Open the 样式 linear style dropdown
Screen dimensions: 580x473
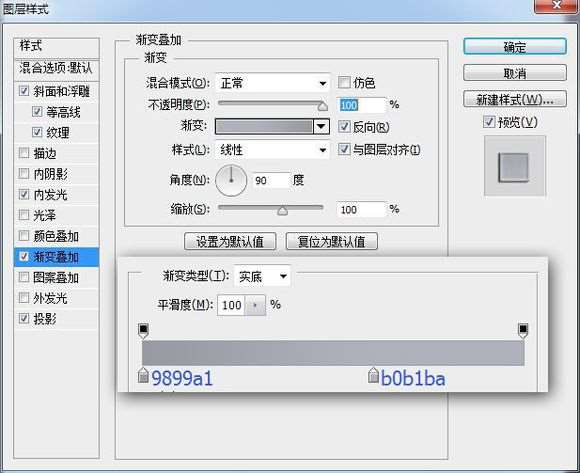coord(273,150)
